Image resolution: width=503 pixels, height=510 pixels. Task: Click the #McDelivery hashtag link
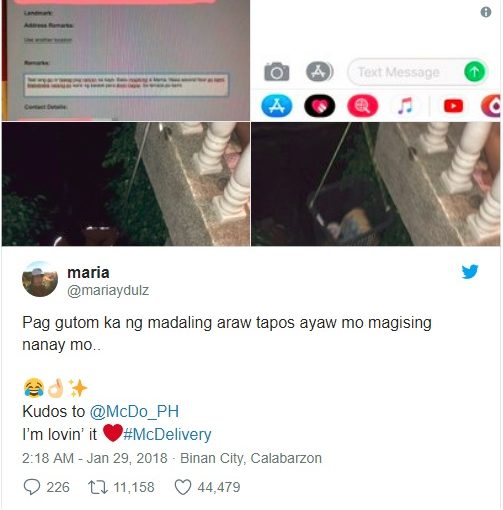tap(167, 434)
